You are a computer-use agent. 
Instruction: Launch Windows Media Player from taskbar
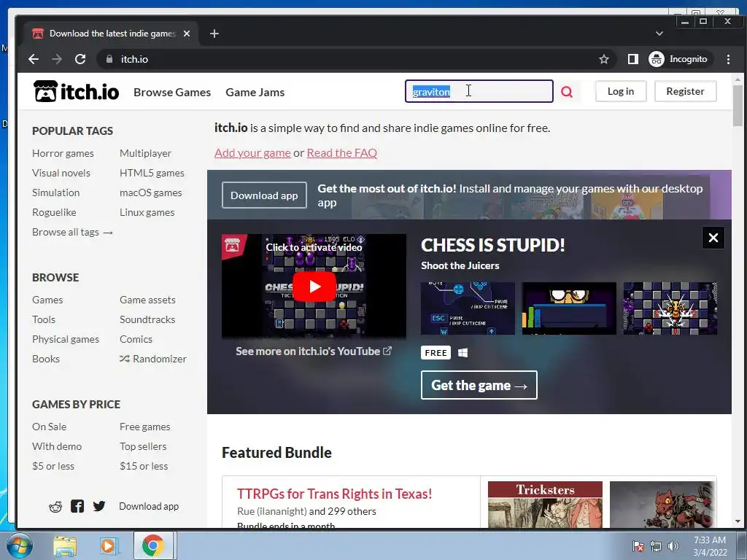click(x=108, y=545)
